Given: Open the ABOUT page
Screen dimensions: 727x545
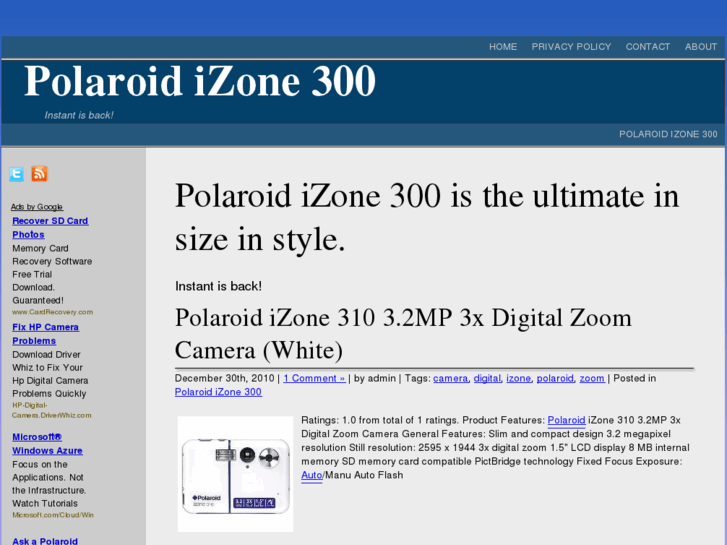Looking at the screenshot, I should (x=701, y=47).
